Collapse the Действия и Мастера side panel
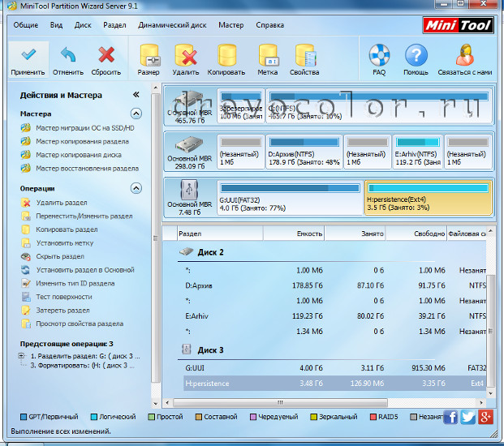The width and height of the screenshot is (504, 446). point(136,95)
